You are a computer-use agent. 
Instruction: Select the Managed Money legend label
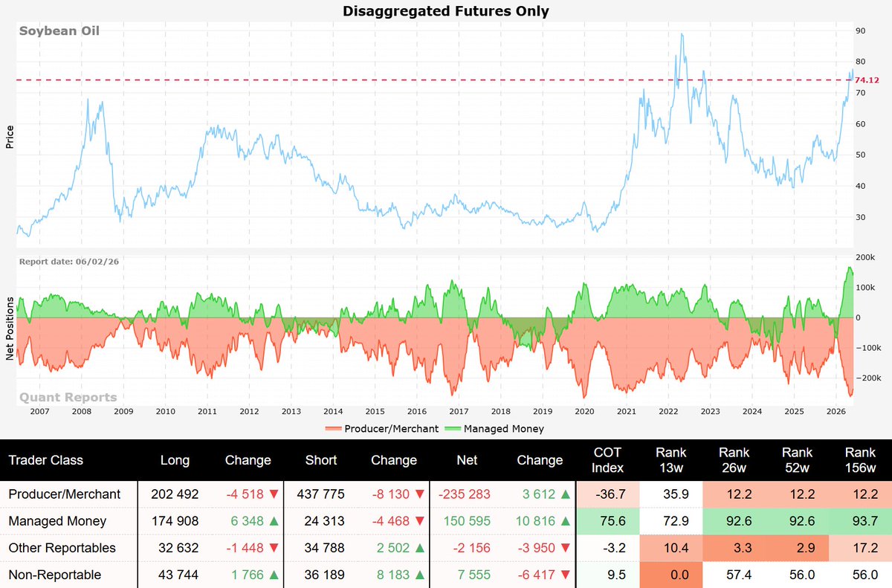tap(504, 429)
